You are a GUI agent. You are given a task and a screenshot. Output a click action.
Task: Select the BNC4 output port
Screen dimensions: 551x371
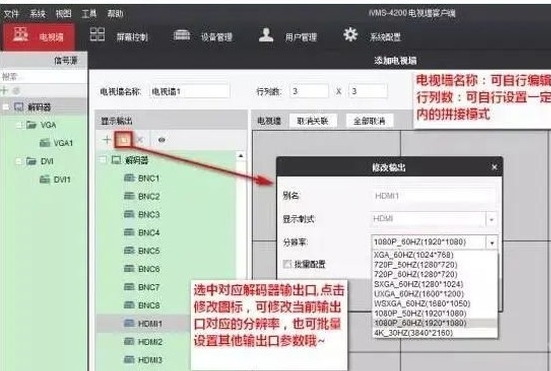(142, 233)
